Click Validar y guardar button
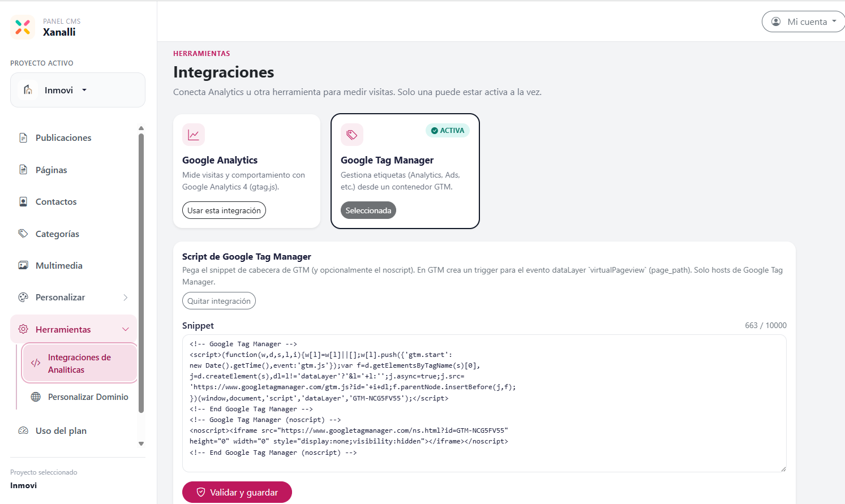Viewport: 845px width, 504px height. pos(237,492)
